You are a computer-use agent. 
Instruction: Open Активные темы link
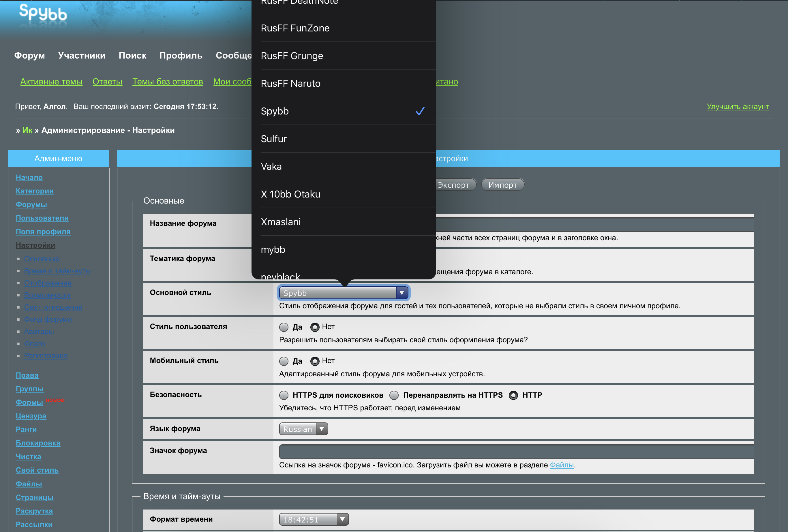(51, 82)
